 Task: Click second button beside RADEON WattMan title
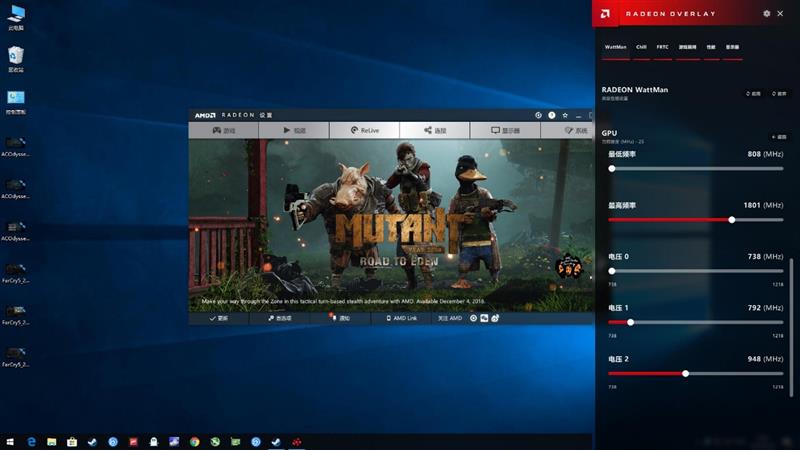(779, 94)
